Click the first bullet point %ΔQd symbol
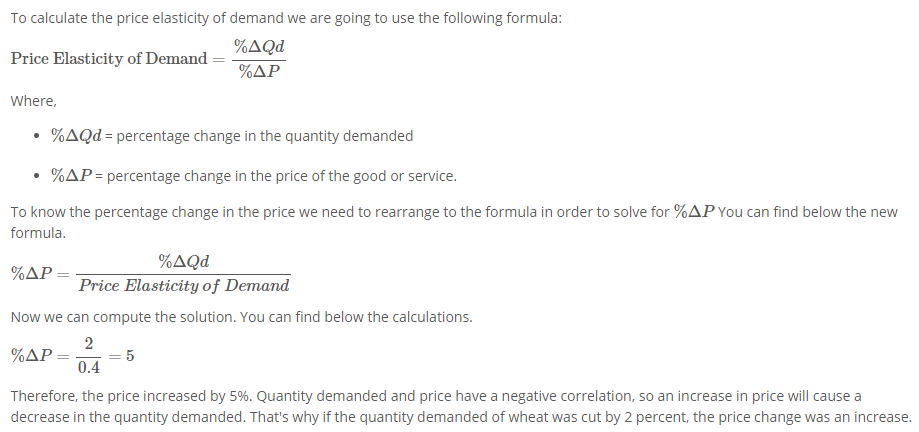 tap(76, 135)
